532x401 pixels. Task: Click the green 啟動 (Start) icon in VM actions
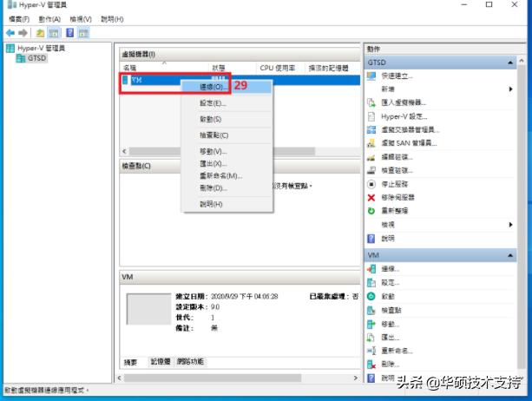(371, 297)
